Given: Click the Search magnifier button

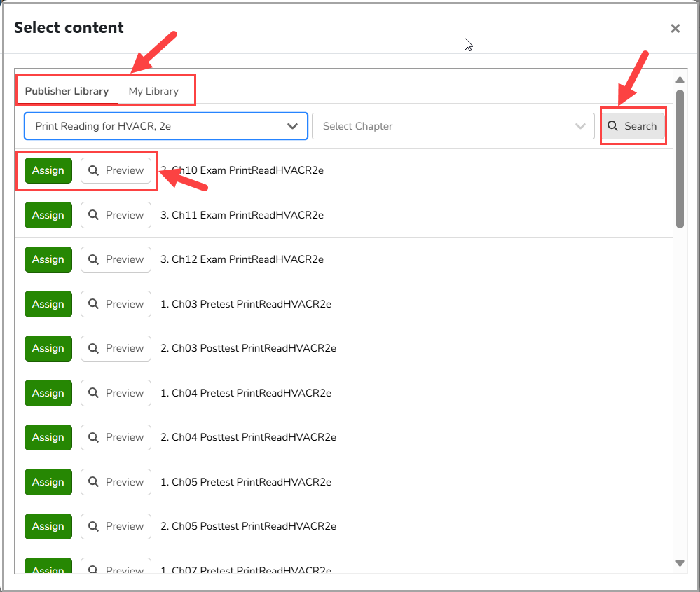Looking at the screenshot, I should coord(632,126).
